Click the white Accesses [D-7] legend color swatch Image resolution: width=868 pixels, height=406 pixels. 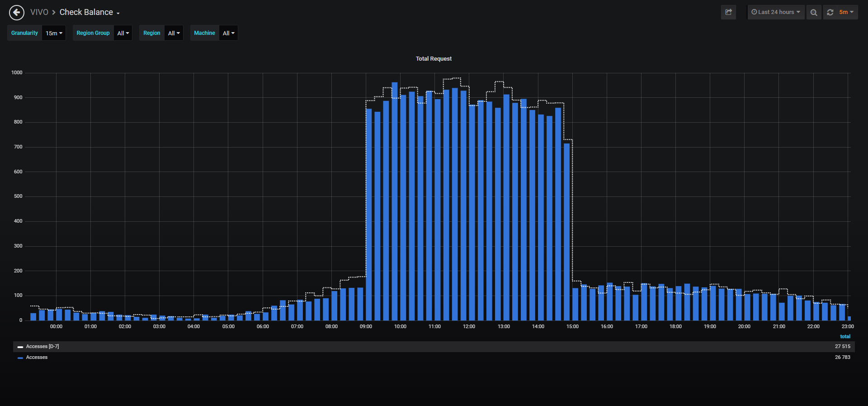(x=20, y=347)
